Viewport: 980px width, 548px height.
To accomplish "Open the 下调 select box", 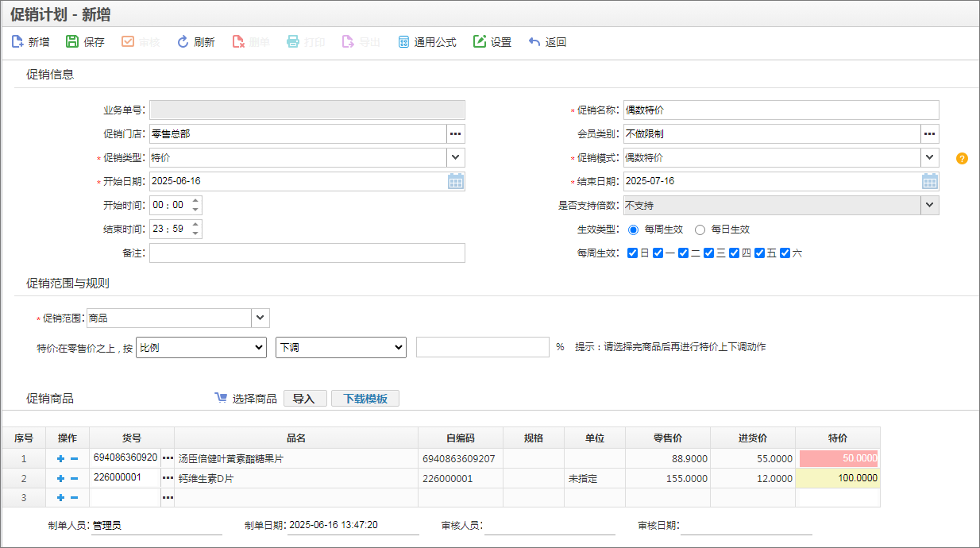I will coord(341,347).
